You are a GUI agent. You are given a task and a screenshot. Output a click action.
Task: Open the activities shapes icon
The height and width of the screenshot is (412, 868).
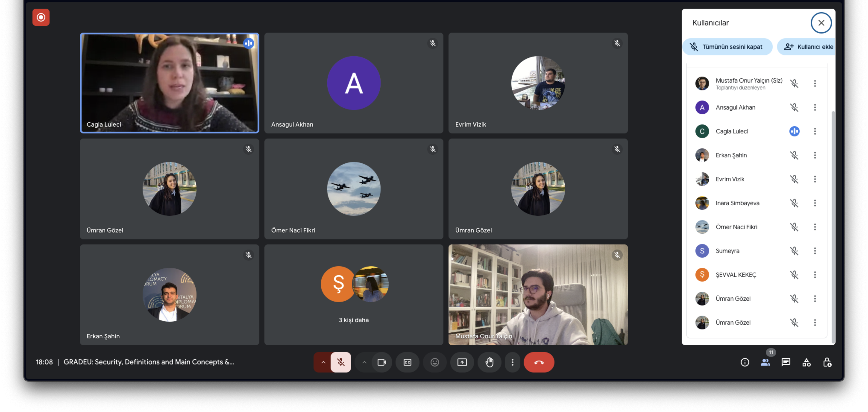806,362
